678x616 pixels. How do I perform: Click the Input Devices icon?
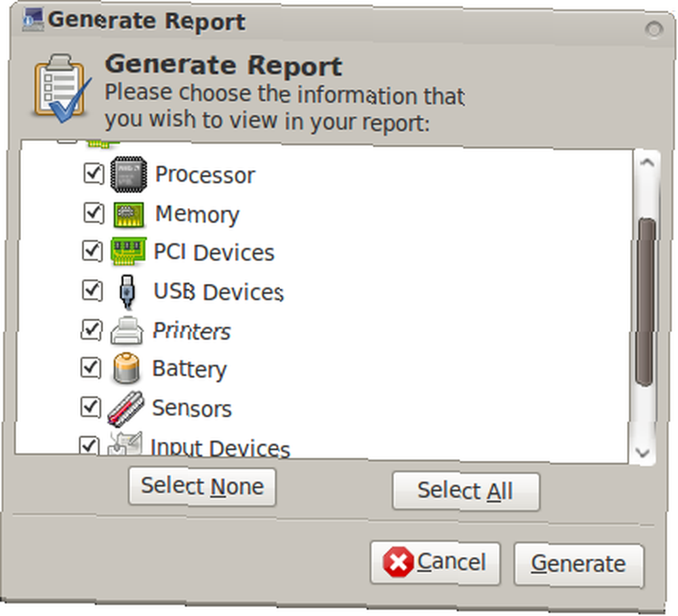pos(125,443)
